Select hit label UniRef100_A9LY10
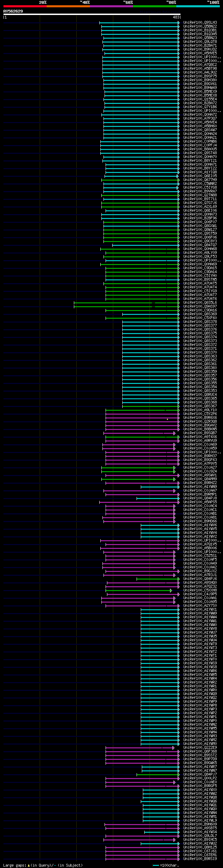Screen dimensions: 223x868 [200, 410]
